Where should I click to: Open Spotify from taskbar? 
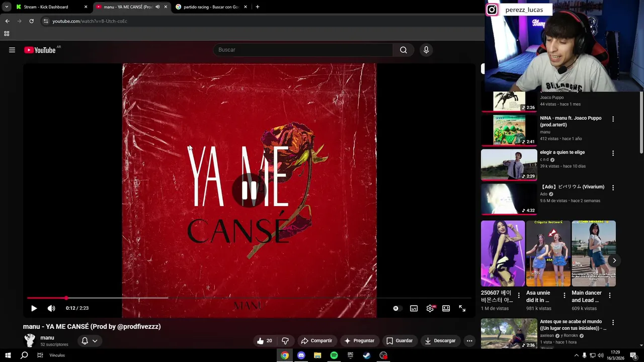tap(334, 355)
